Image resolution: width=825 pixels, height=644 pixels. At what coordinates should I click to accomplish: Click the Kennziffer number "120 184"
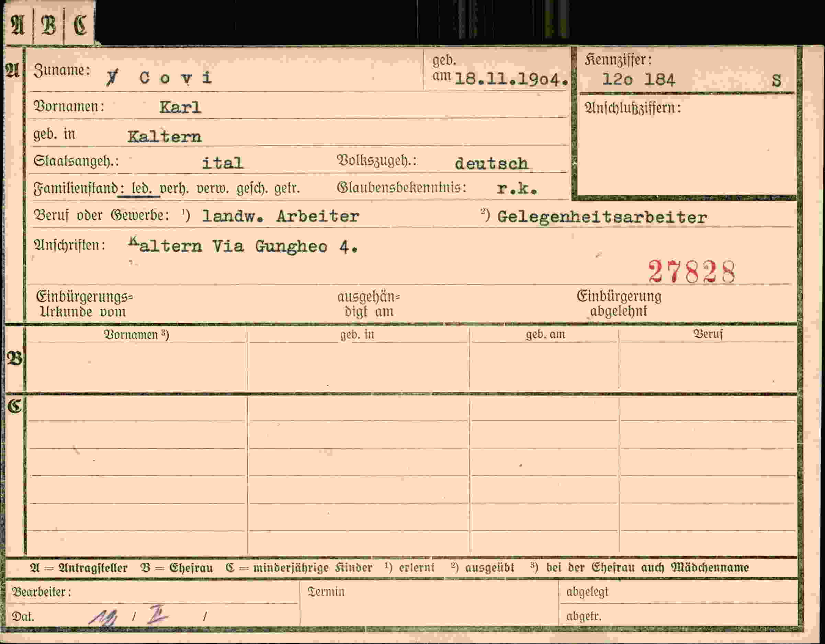click(638, 80)
